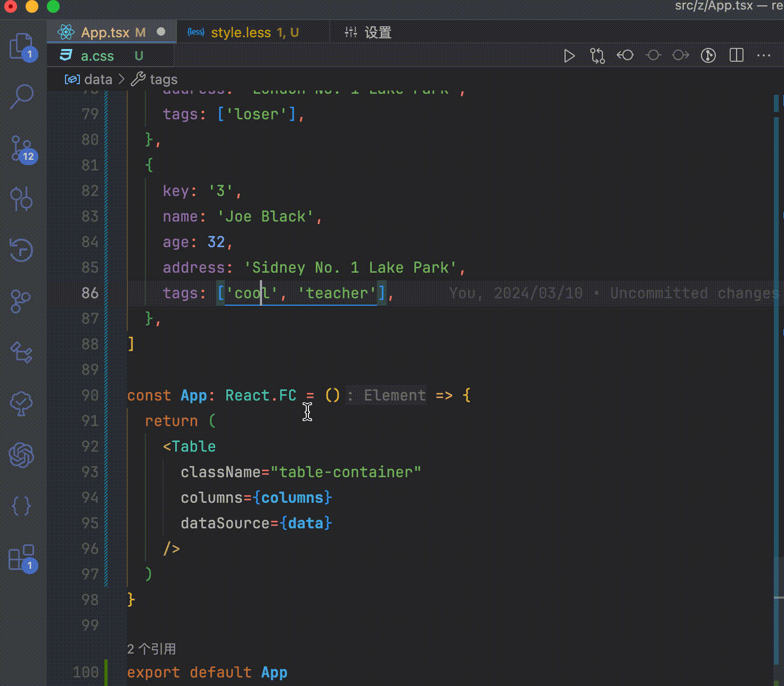Click the 'Uncommitted changes' blame annotation
This screenshot has width=784, height=686.
pyautogui.click(x=695, y=293)
